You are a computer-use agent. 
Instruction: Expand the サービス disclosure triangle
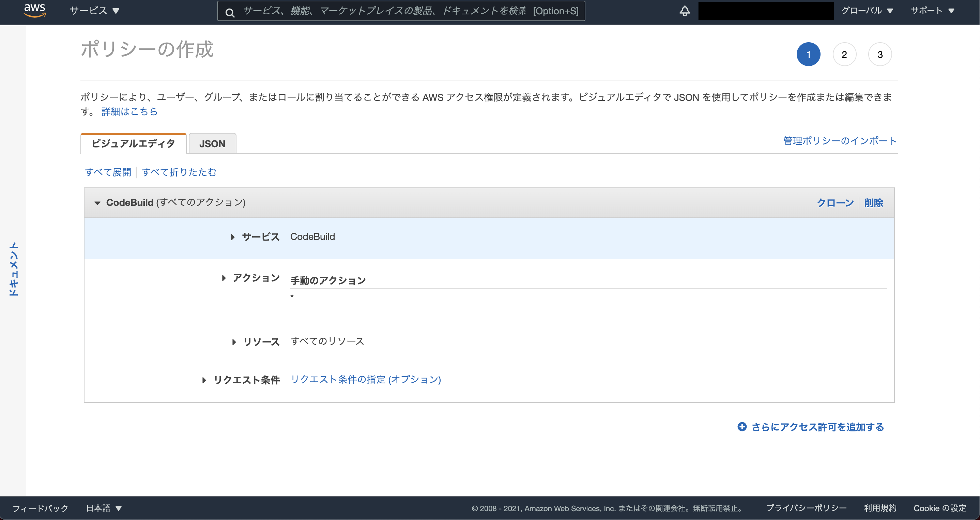click(233, 236)
